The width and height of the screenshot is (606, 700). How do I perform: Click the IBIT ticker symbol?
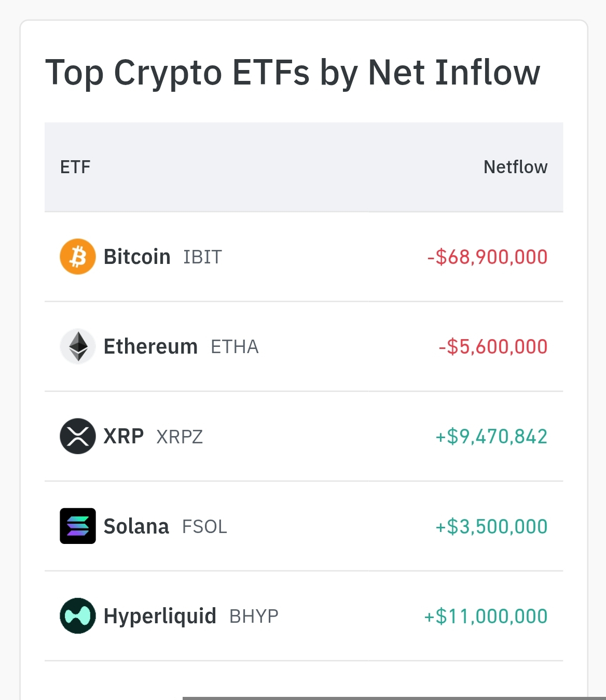202,257
